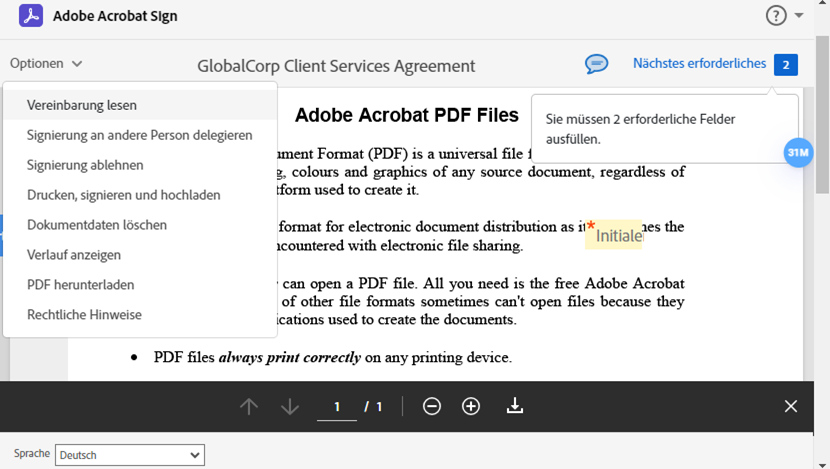Zoom in with the plus icon
The height and width of the screenshot is (469, 830).
tap(471, 406)
